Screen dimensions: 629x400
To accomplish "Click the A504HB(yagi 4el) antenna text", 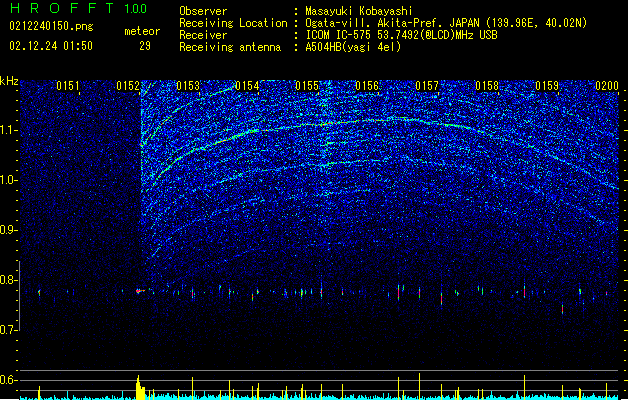I will [x=353, y=47].
